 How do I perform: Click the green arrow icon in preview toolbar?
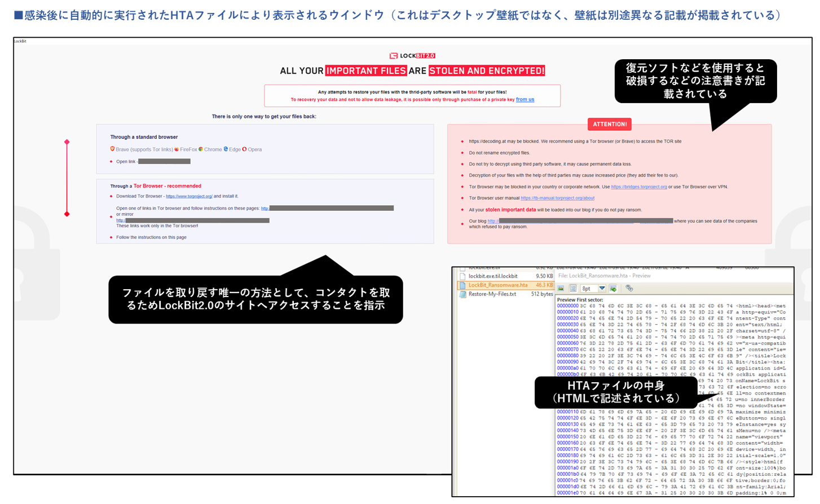point(613,289)
